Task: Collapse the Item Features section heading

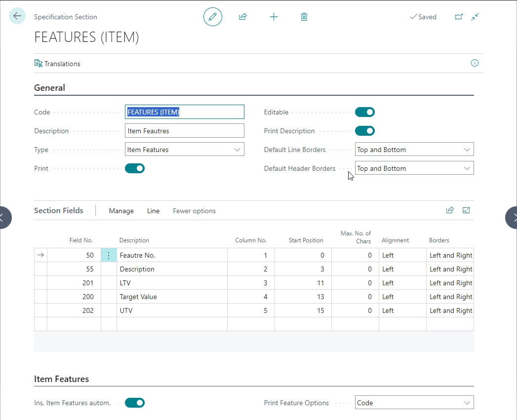Action: 61,379
